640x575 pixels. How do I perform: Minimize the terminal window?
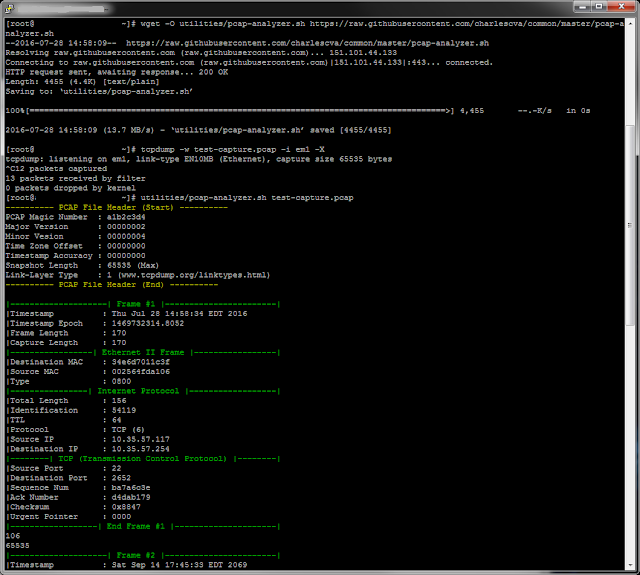pyautogui.click(x=582, y=7)
